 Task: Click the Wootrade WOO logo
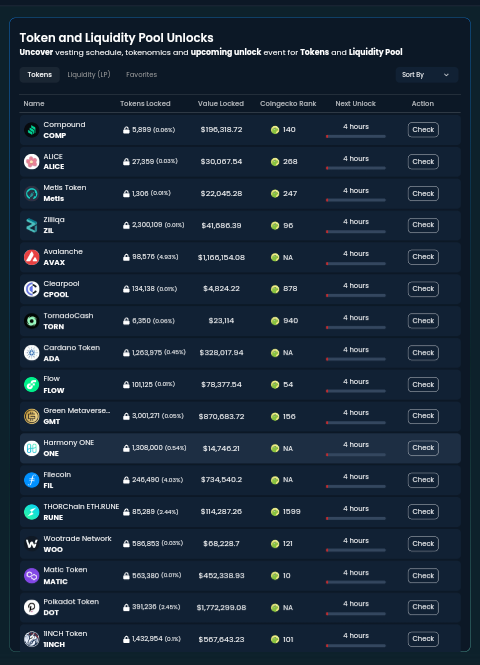(x=31, y=544)
